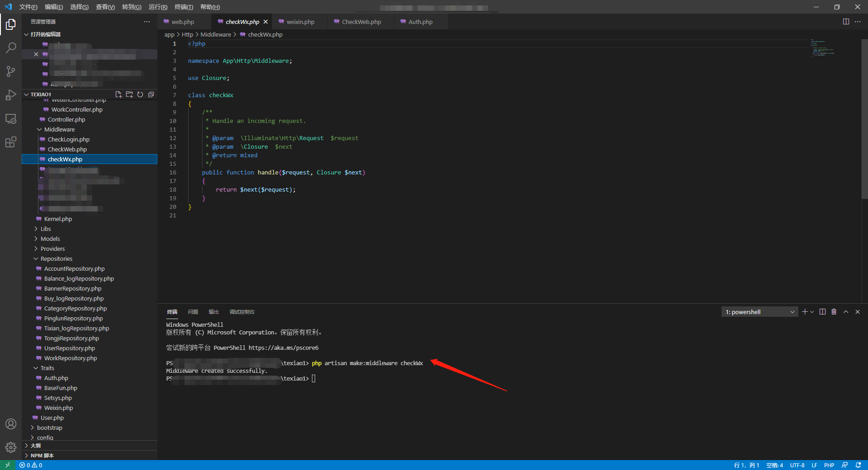Maximize the terminal panel size

point(846,312)
